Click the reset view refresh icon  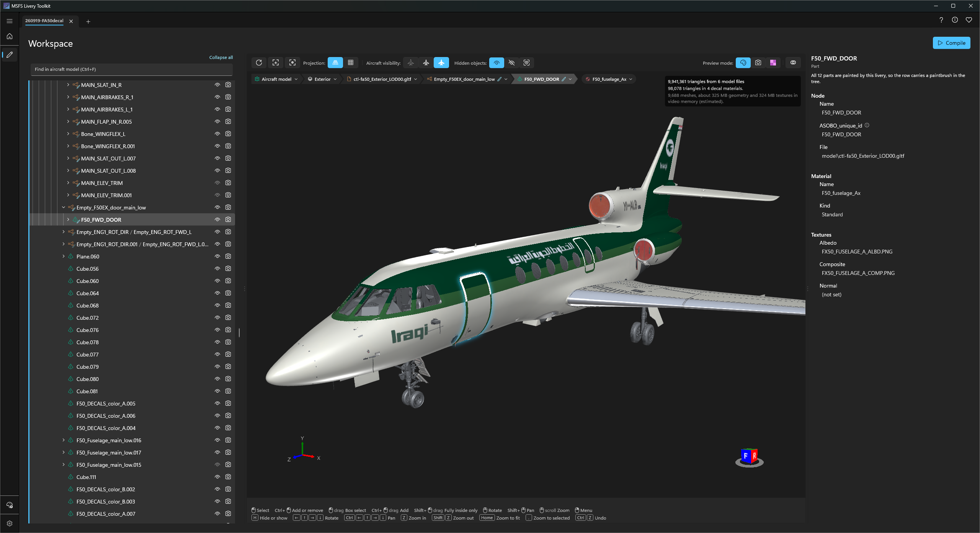(x=259, y=63)
